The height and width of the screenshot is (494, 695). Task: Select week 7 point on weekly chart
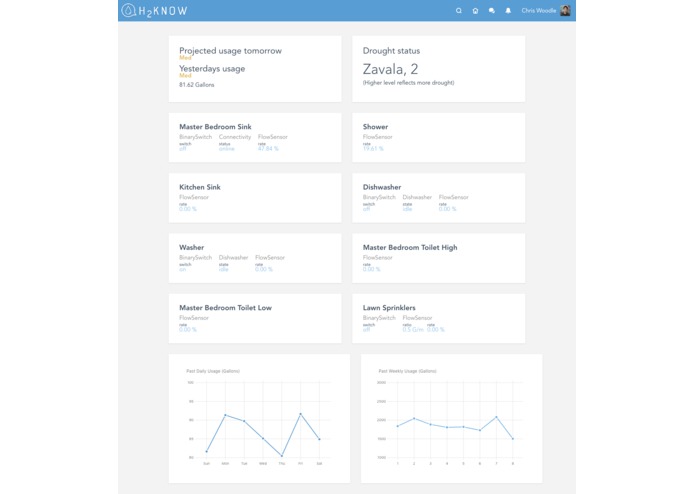[x=496, y=417]
